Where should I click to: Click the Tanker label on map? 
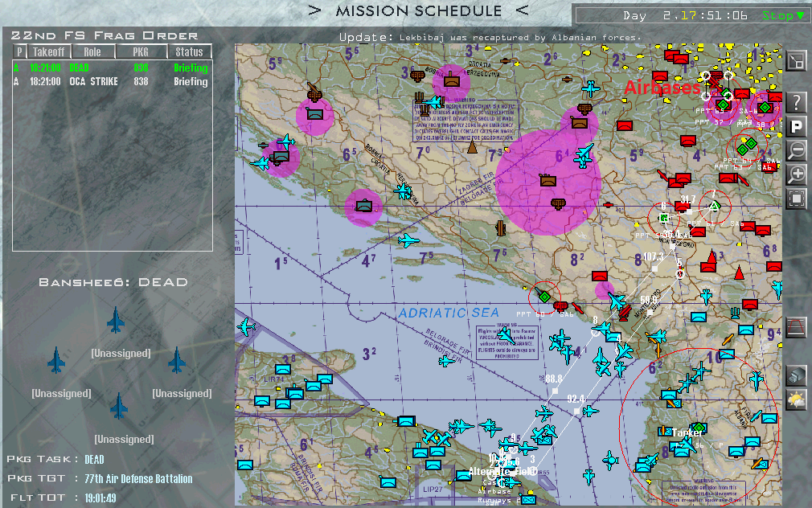click(x=687, y=432)
